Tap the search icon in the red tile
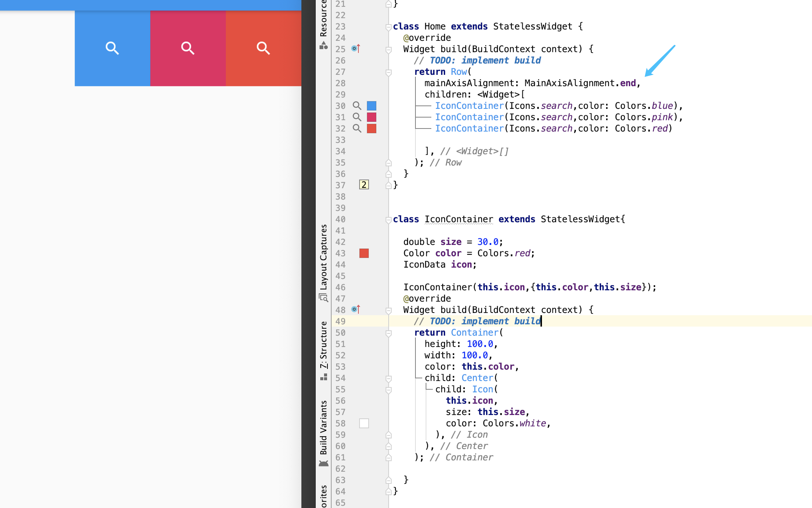This screenshot has height=508, width=812. (263, 48)
